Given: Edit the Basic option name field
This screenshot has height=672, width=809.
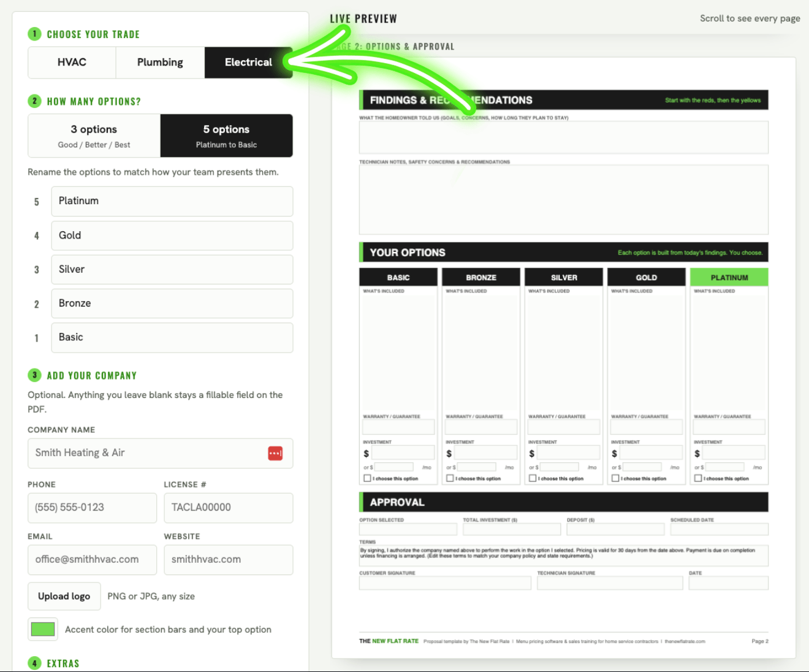Looking at the screenshot, I should [172, 337].
